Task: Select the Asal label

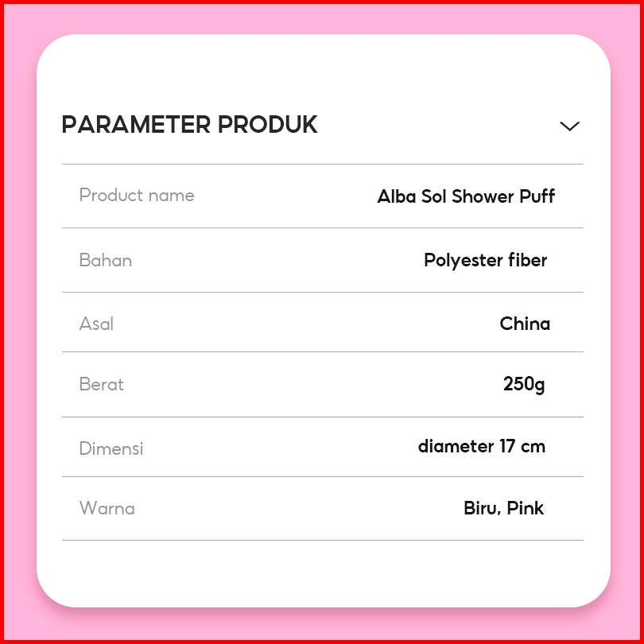Action: pyautogui.click(x=96, y=324)
